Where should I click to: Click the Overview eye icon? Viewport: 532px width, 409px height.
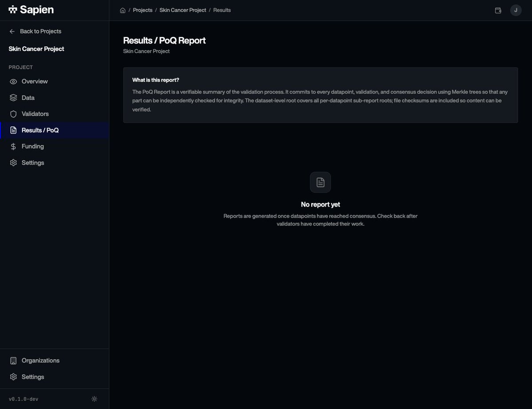pyautogui.click(x=13, y=82)
